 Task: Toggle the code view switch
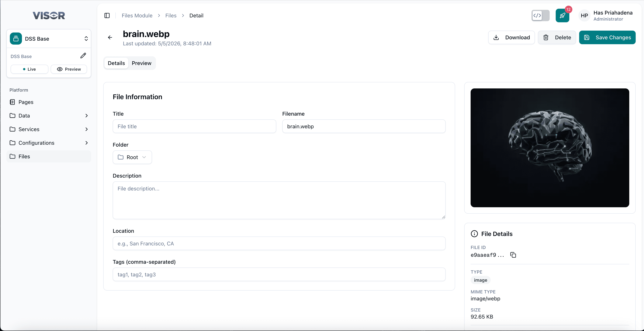click(540, 15)
